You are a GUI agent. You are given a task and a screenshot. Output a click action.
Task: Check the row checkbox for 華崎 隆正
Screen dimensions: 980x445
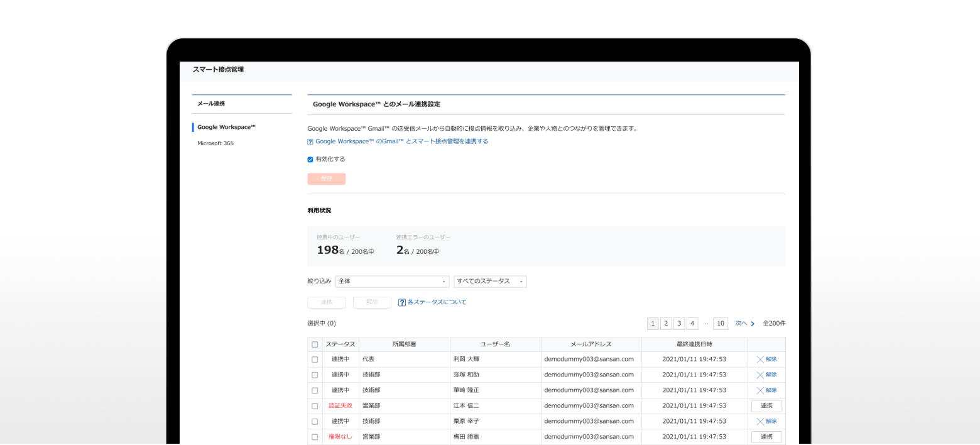pyautogui.click(x=315, y=390)
